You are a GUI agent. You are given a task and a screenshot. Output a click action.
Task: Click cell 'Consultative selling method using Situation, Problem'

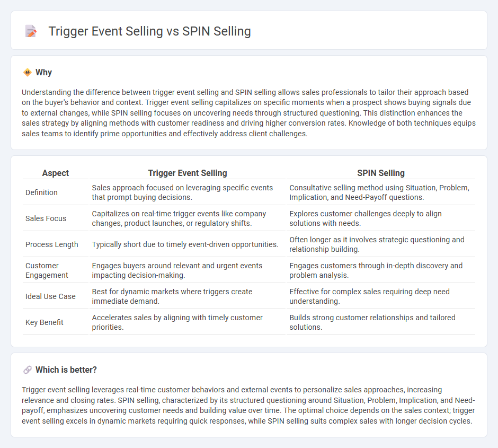click(381, 192)
